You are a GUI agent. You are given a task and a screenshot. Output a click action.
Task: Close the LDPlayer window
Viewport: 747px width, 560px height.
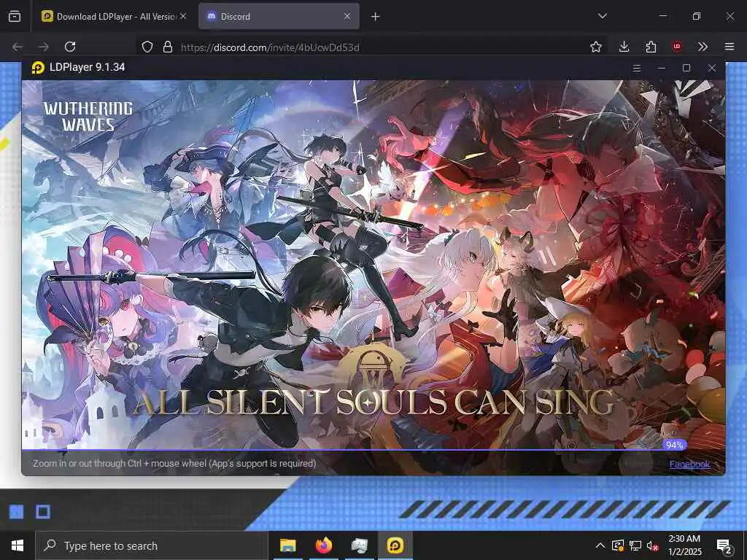point(712,68)
